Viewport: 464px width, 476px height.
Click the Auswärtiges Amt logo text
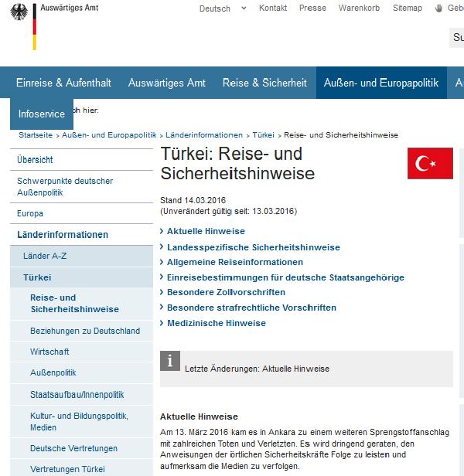point(70,8)
